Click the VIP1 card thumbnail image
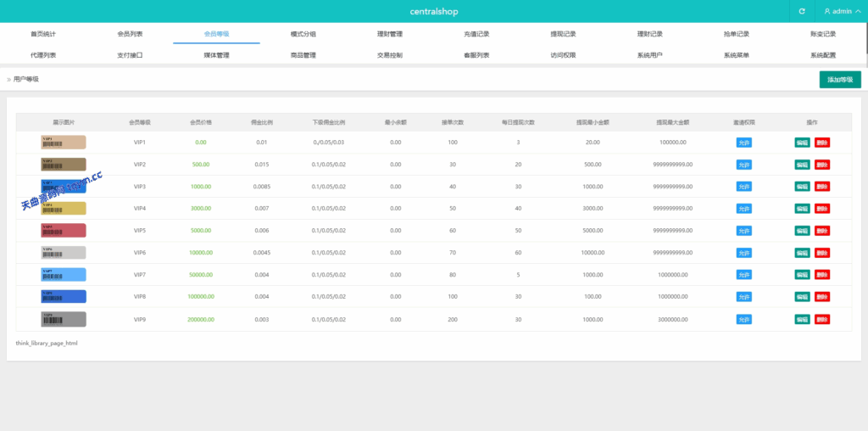The height and width of the screenshot is (431, 868). pyautogui.click(x=64, y=143)
